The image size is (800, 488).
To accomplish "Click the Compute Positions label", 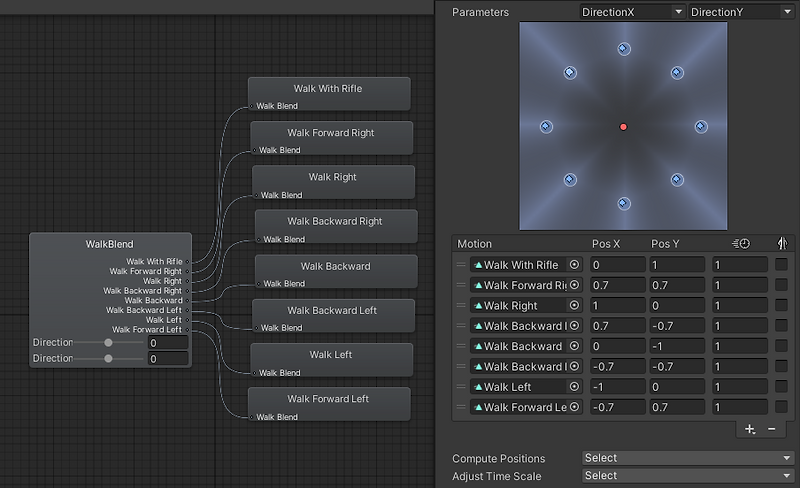I will [498, 458].
